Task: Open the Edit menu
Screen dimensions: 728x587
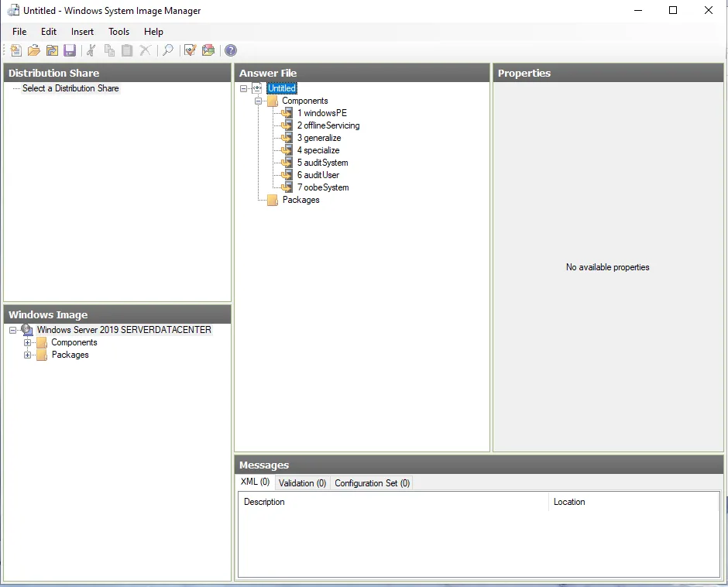Action: point(49,32)
